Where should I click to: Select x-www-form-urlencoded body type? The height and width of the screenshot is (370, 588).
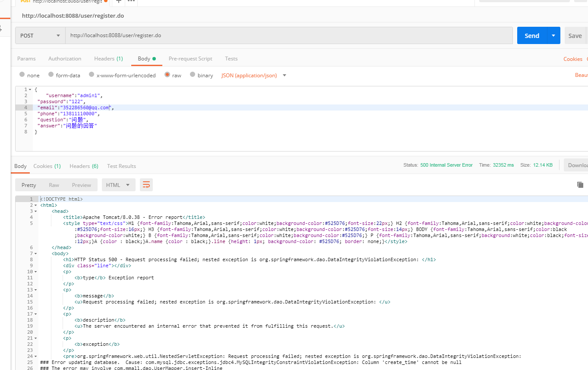point(92,75)
